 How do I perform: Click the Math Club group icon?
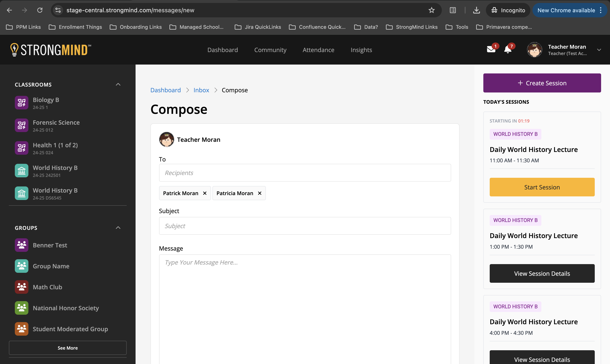tap(22, 287)
